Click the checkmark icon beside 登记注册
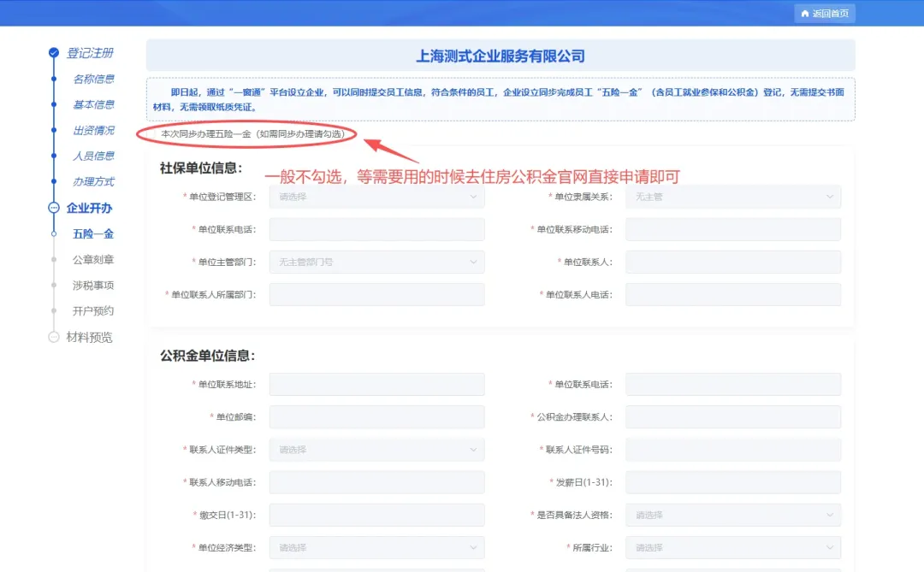 53,52
